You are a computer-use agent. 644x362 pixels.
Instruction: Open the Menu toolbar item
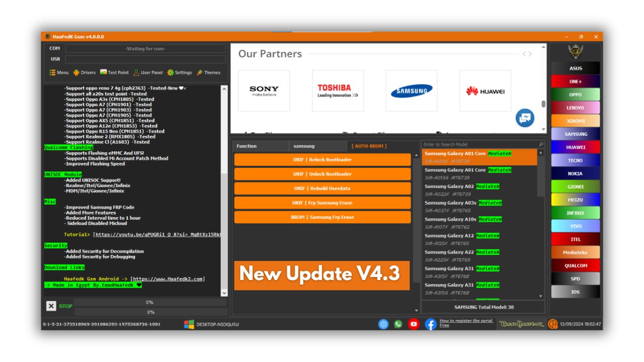point(59,72)
